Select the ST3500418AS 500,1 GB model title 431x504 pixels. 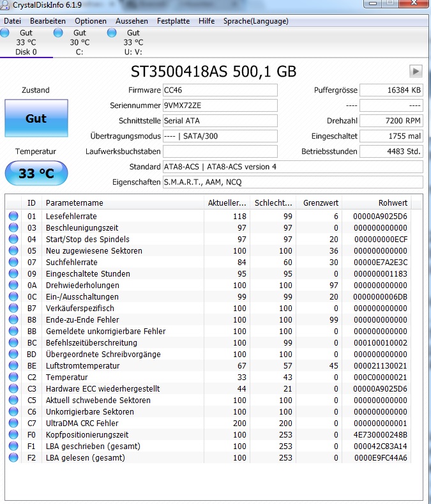point(213,72)
